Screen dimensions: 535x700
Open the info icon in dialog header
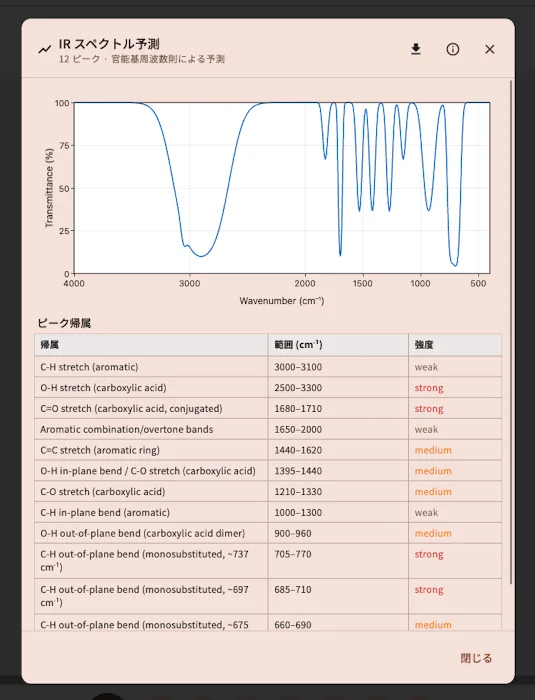(x=453, y=49)
